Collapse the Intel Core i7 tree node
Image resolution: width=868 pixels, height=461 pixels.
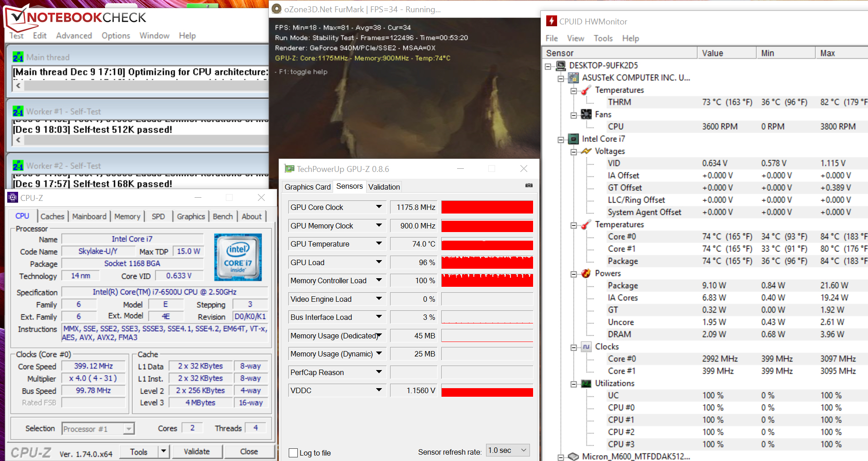pyautogui.click(x=561, y=139)
